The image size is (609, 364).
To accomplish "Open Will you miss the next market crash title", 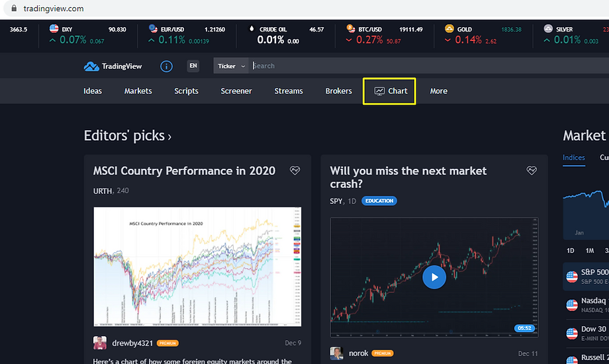I will click(x=408, y=177).
